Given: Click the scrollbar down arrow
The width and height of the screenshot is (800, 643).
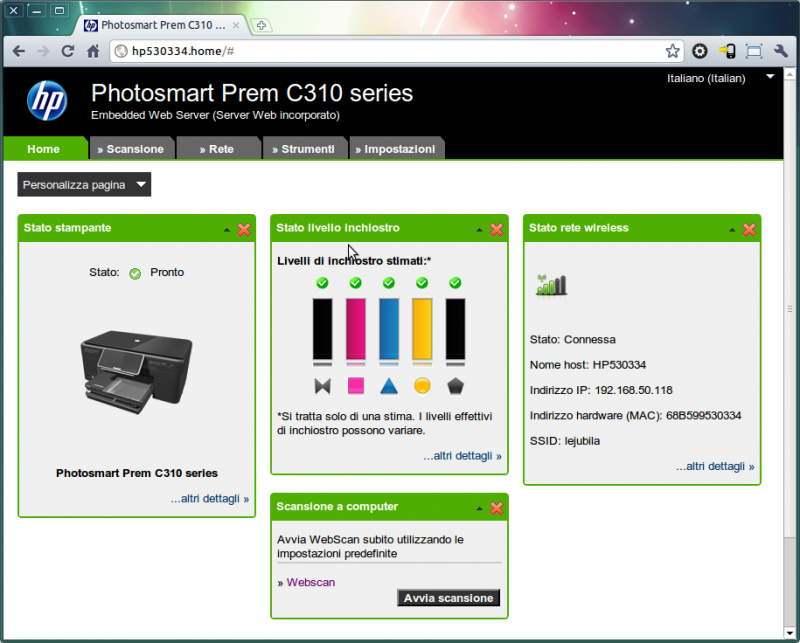Looking at the screenshot, I should (789, 633).
